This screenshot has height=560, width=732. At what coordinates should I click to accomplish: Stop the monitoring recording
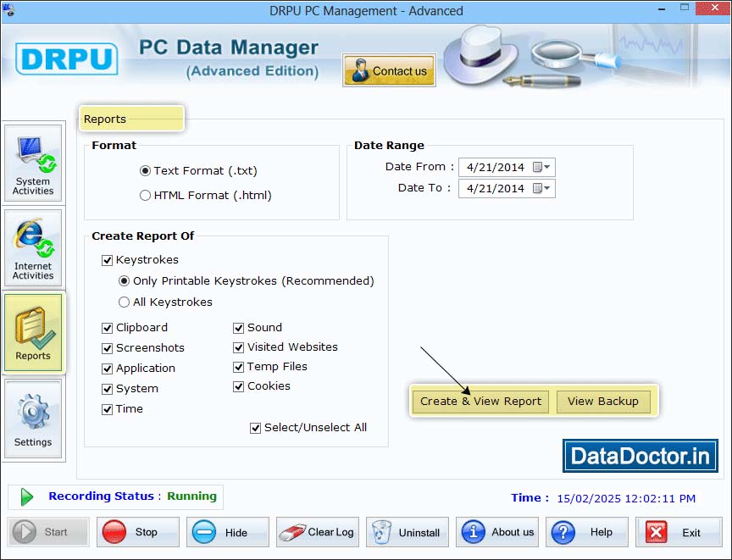click(137, 532)
